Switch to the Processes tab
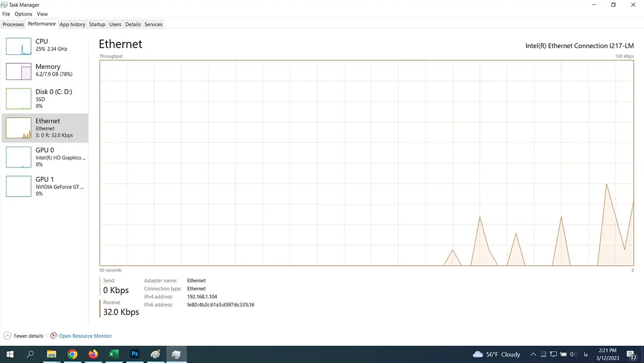Screen dimensions: 644x363 [13, 24]
